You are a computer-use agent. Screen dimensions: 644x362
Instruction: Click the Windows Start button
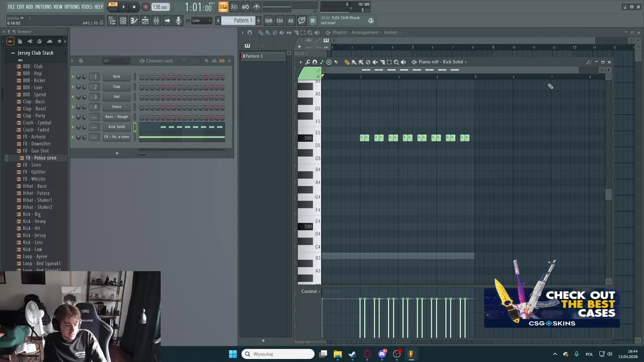233,354
